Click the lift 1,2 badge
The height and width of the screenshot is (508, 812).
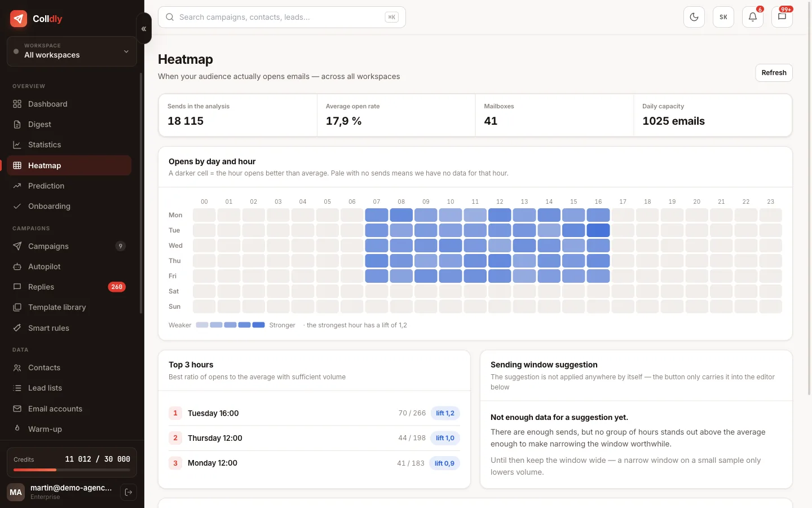(x=445, y=413)
